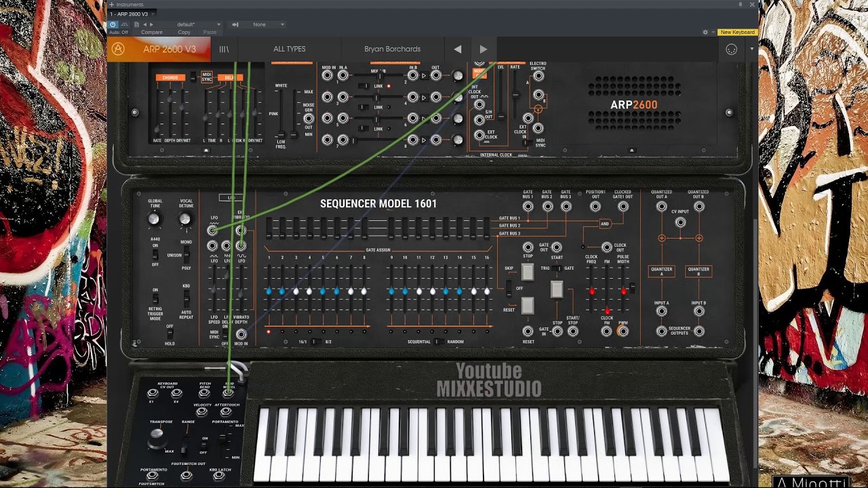Toggle the A440 on/off switch
This screenshot has height=488, width=868.
point(155,254)
